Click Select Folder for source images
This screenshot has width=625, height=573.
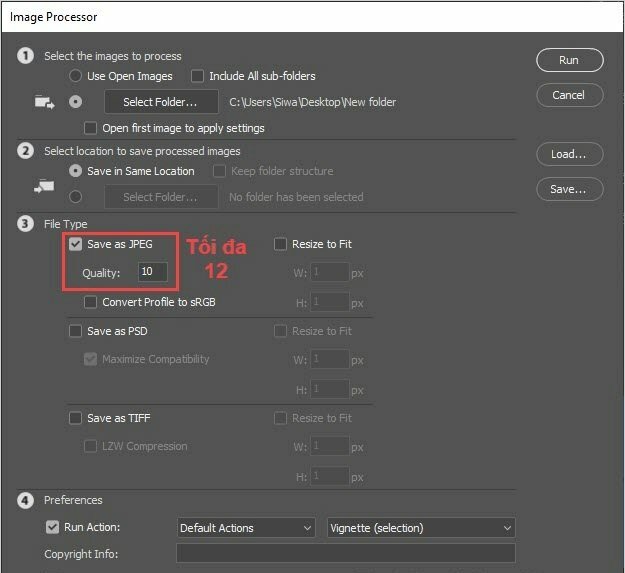(x=161, y=102)
